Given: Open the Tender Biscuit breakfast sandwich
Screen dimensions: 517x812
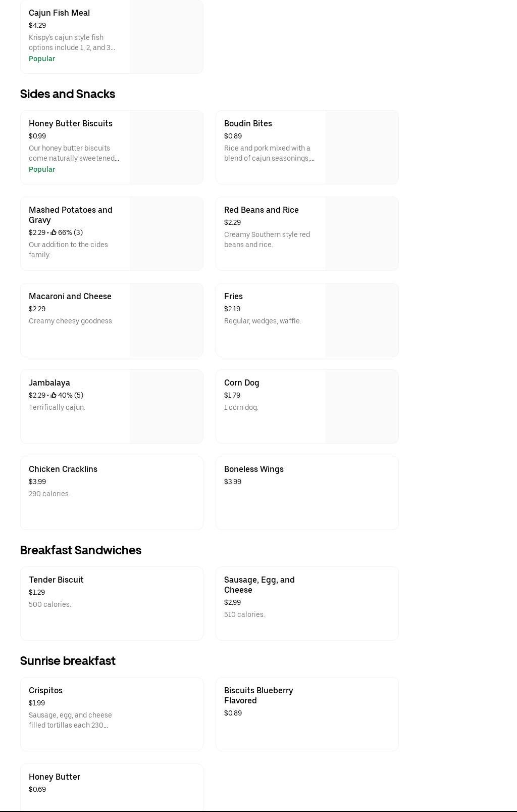Looking at the screenshot, I should coord(56,580).
